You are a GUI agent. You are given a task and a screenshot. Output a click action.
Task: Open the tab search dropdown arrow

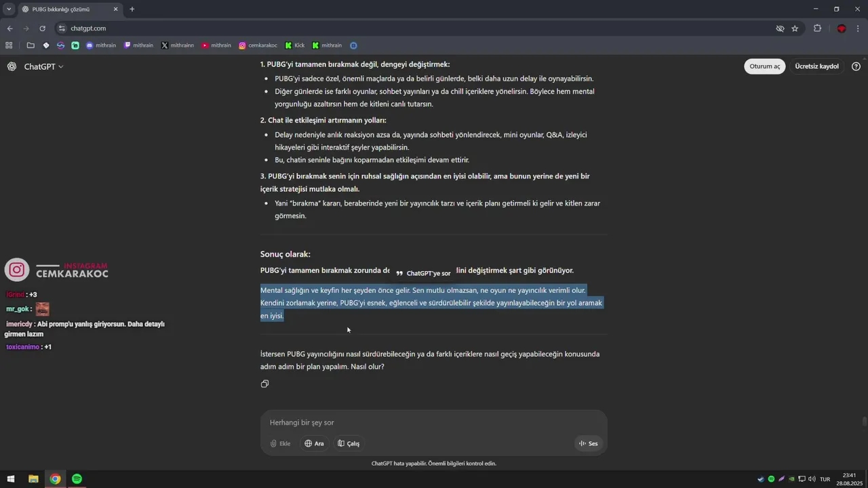click(x=9, y=9)
